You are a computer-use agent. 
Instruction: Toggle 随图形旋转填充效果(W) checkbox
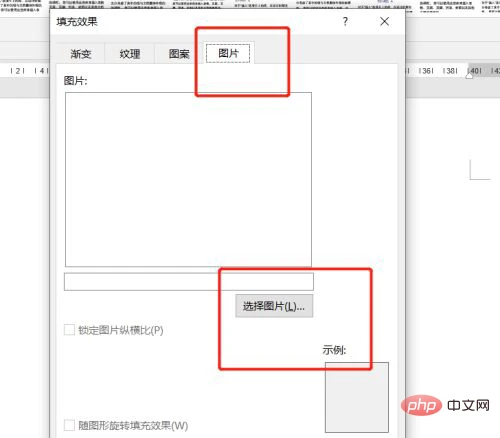[x=69, y=425]
